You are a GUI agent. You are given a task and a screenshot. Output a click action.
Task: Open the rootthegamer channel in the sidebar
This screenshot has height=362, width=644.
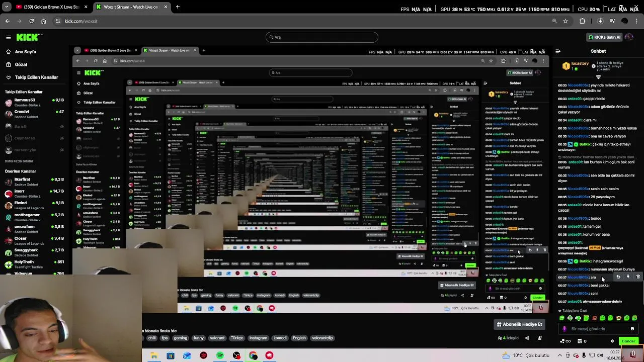pos(34,217)
